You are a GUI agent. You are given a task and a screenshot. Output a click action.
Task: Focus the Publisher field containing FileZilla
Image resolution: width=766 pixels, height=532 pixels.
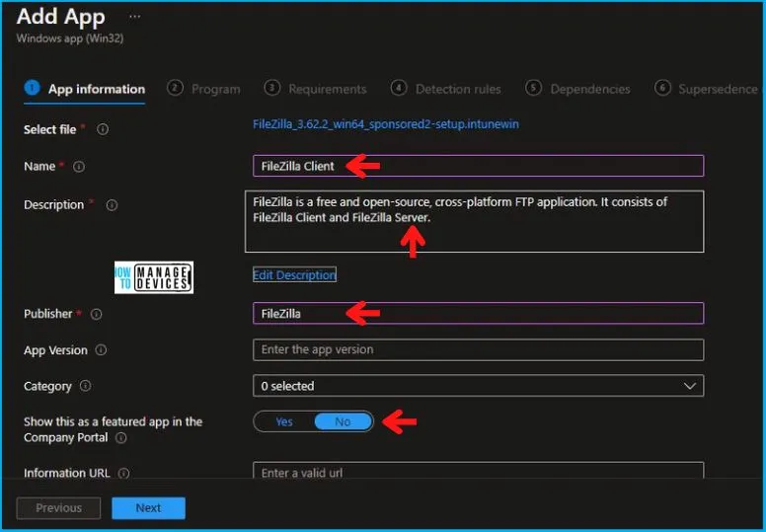pos(479,314)
